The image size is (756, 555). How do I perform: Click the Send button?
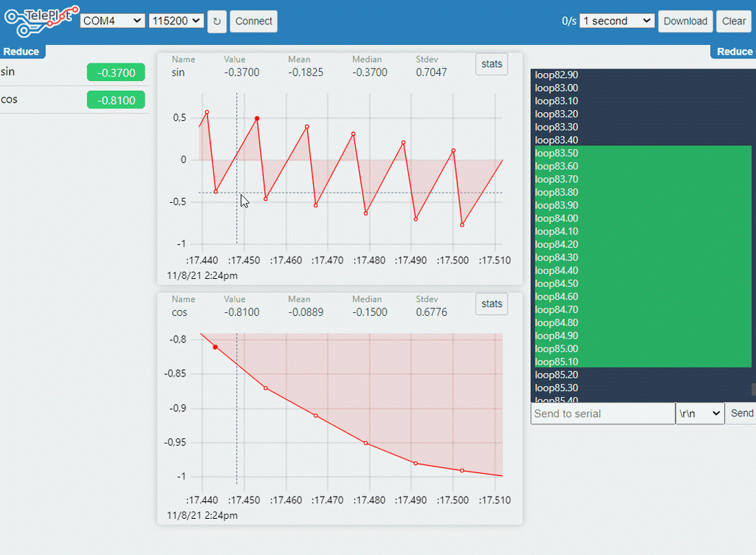[741, 413]
